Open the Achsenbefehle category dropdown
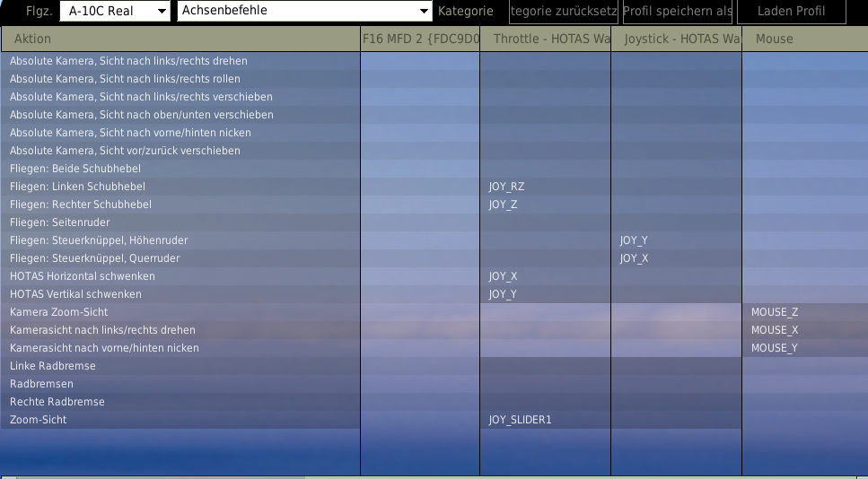This screenshot has height=479, width=868. click(x=304, y=11)
